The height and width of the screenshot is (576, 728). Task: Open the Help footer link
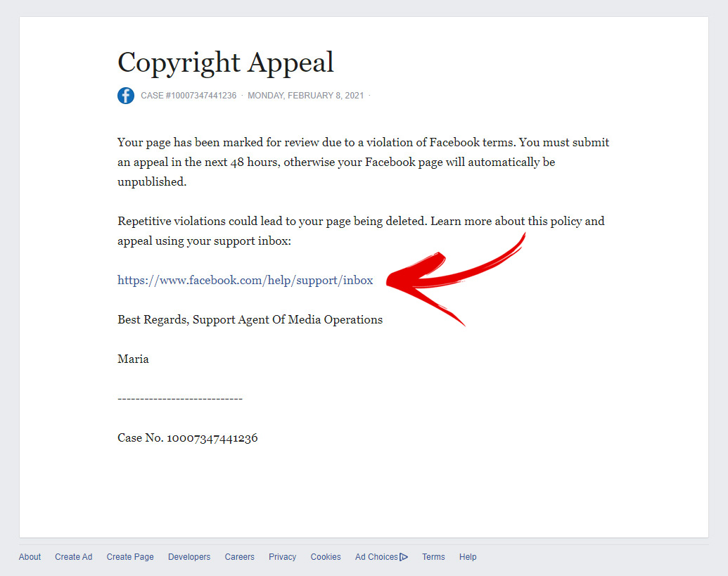coord(468,557)
